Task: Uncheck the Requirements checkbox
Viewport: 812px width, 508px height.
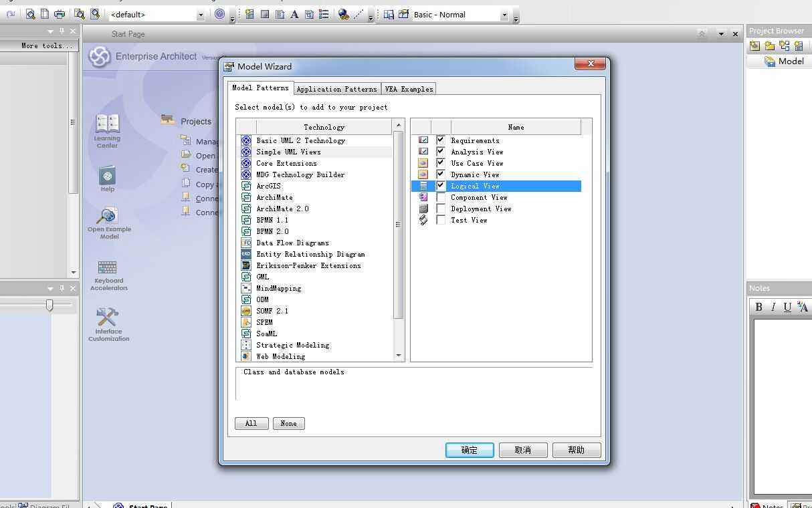Action: (x=441, y=140)
